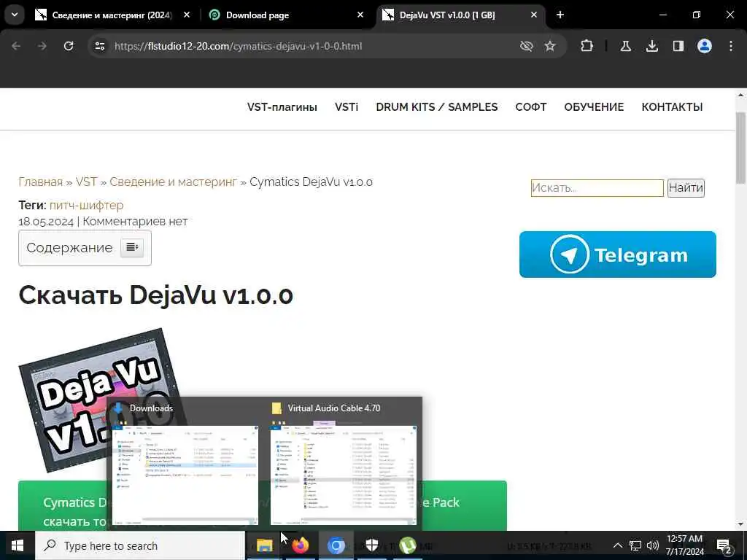Click the browser back arrow

[16, 46]
